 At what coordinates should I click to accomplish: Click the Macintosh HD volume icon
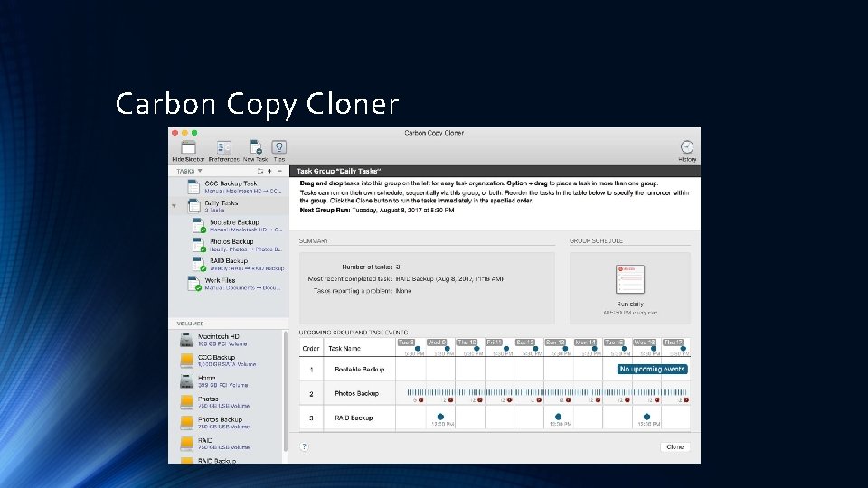tap(187, 340)
